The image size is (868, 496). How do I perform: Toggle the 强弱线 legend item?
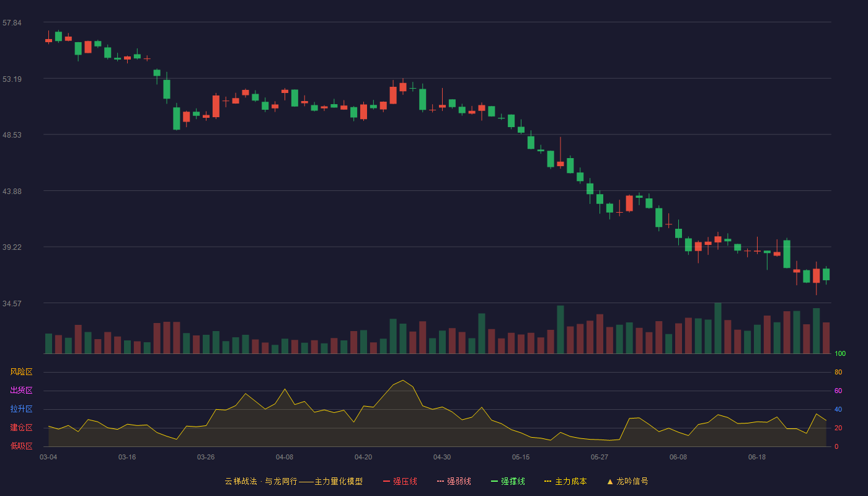(454, 481)
